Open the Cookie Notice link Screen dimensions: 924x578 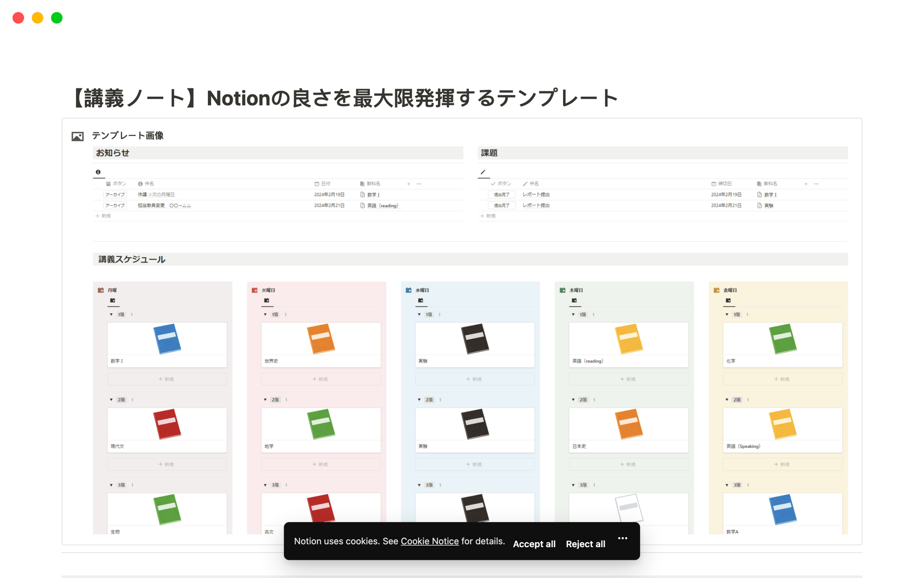point(430,541)
